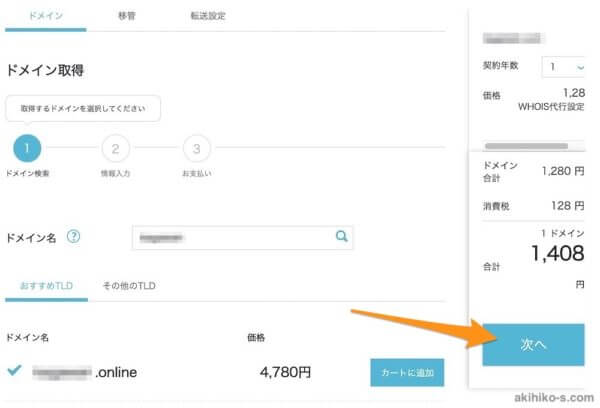Open the 契約年数 dropdown

click(563, 67)
